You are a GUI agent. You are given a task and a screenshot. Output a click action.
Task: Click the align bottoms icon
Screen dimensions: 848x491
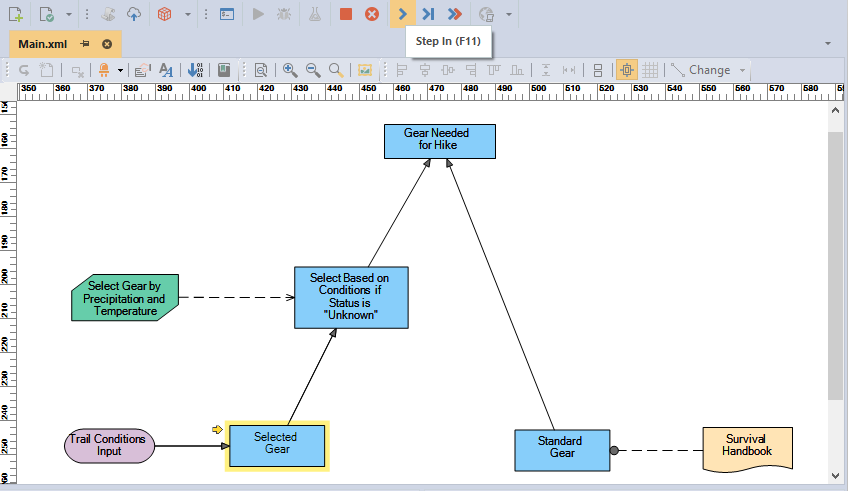517,70
